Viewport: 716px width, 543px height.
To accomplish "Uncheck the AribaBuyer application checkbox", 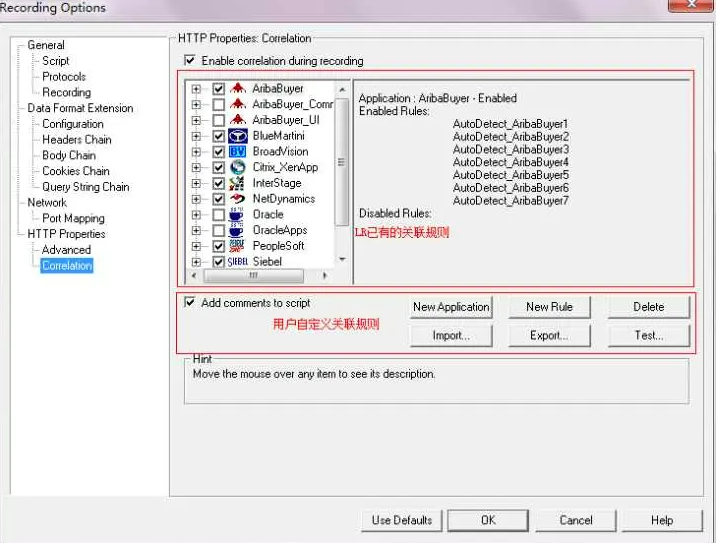I will tap(219, 89).
